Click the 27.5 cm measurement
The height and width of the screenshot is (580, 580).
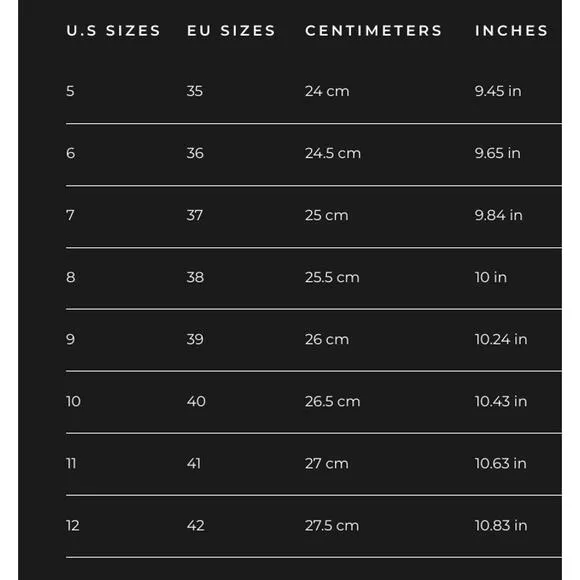[x=332, y=526]
